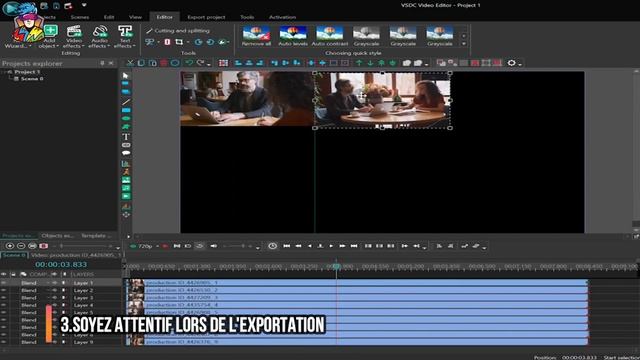Open Audio effects dropdown
This screenshot has height=360, width=640.
(x=99, y=37)
